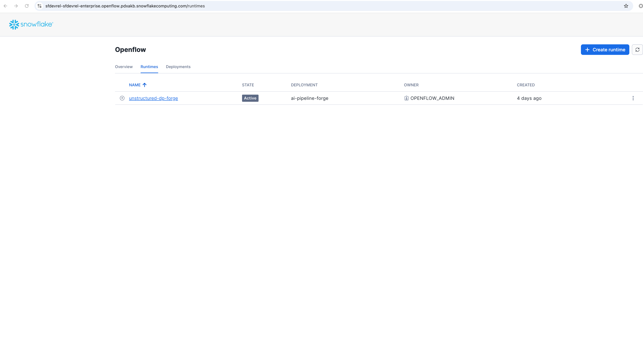Sort by the STATE column header
This screenshot has width=643, height=364.
point(248,85)
